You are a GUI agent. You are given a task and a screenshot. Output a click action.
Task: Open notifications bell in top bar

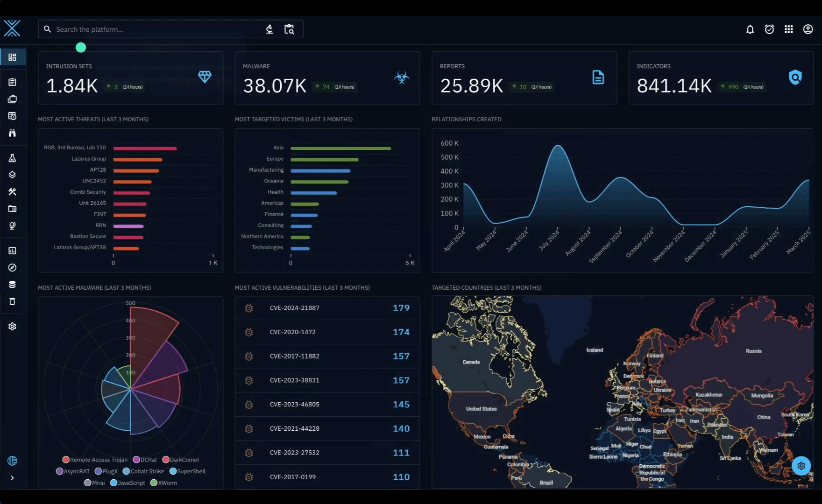click(750, 29)
